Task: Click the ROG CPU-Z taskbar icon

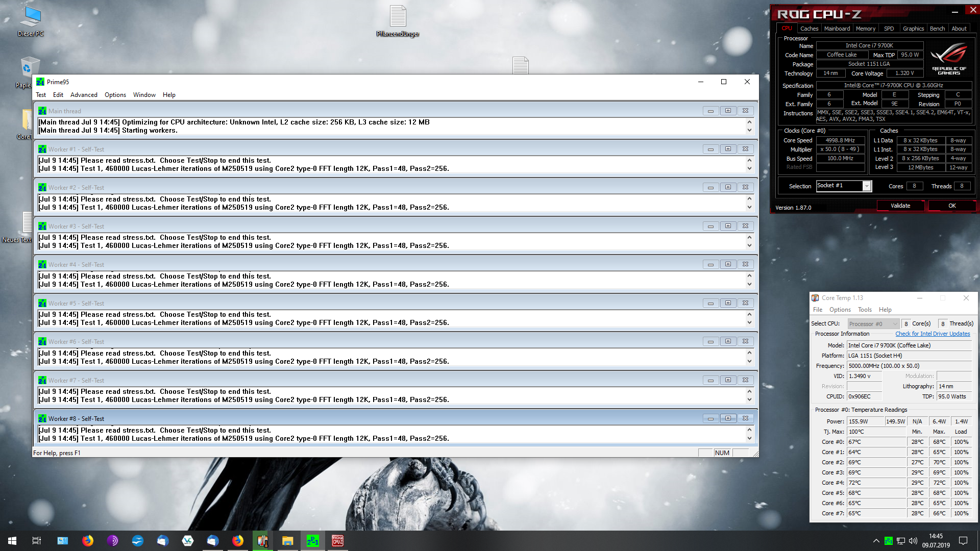Action: (337, 541)
